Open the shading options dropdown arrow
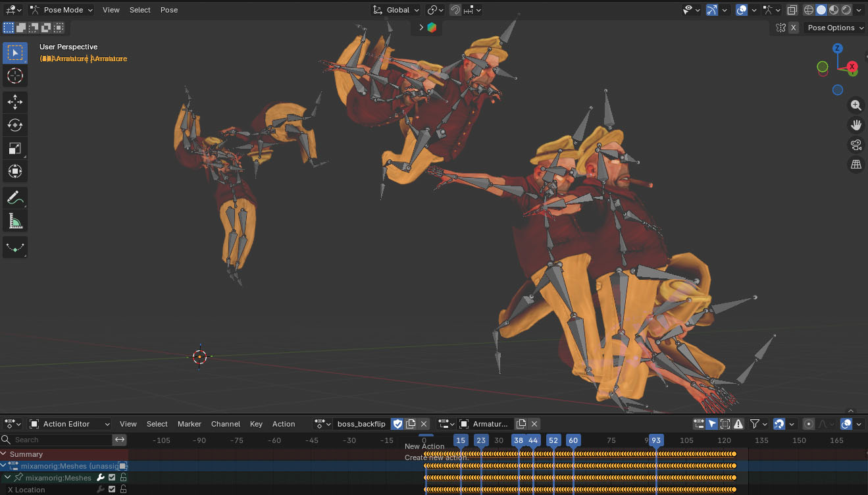Screen dimensions: 868x495 [x=859, y=10]
